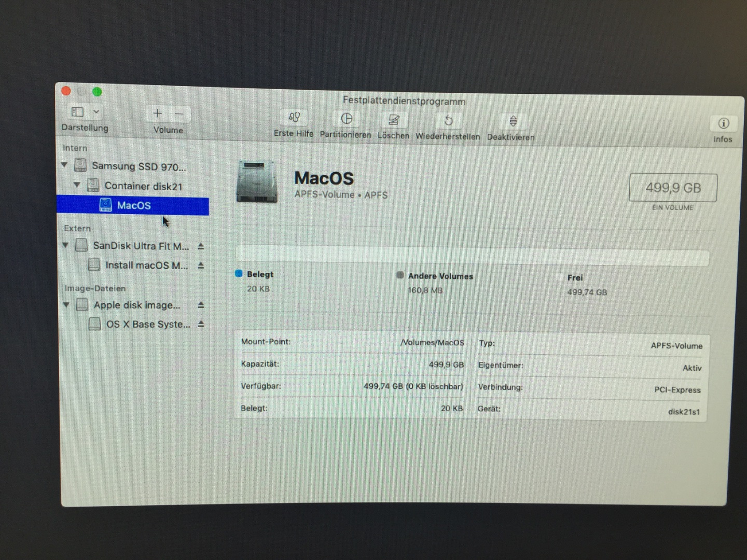Click the Verbindung value PCI-Express
Image resolution: width=747 pixels, height=560 pixels.
tap(677, 390)
